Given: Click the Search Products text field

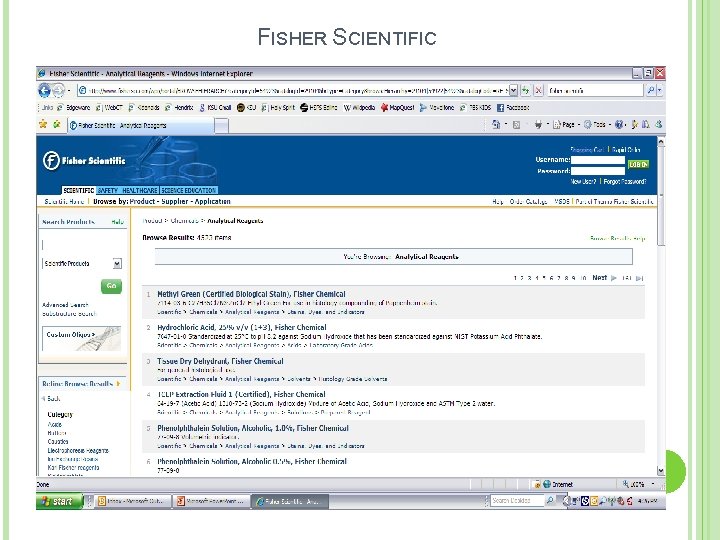Looking at the screenshot, I should point(82,244).
